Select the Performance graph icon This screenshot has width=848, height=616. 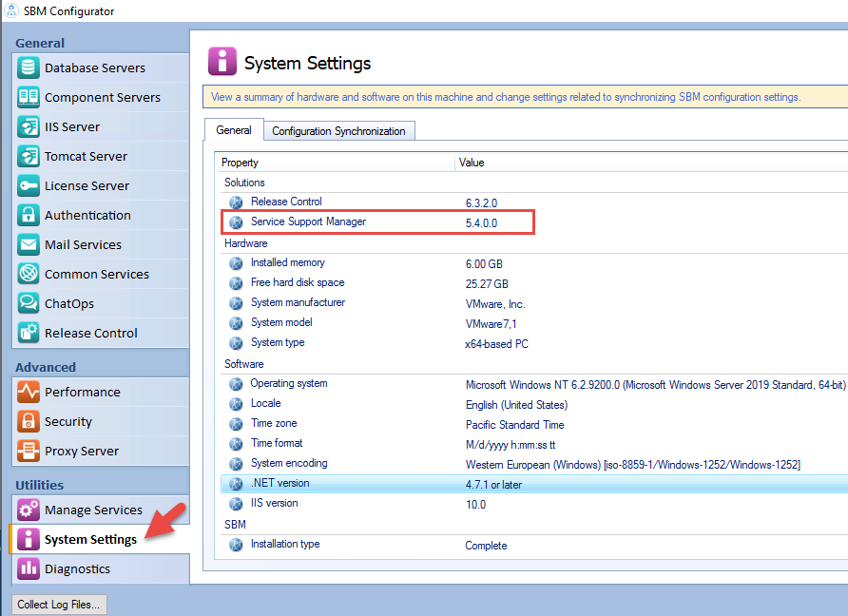[x=29, y=392]
